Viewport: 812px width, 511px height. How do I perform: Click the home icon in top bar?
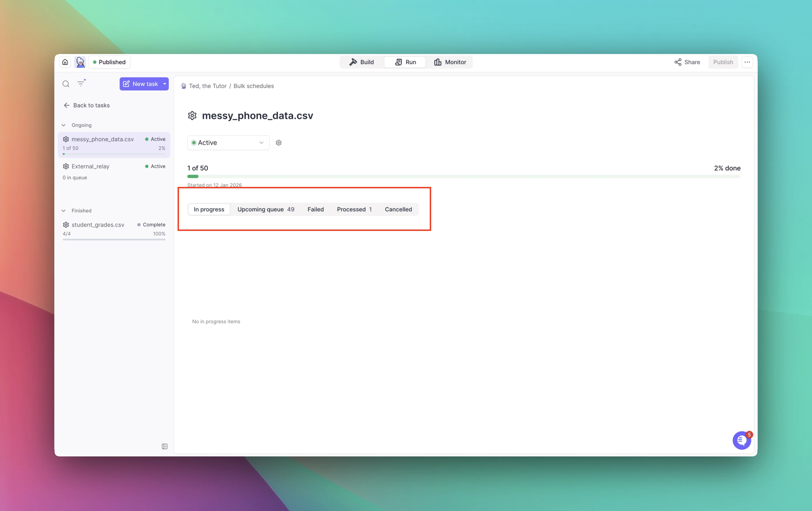pyautogui.click(x=65, y=62)
